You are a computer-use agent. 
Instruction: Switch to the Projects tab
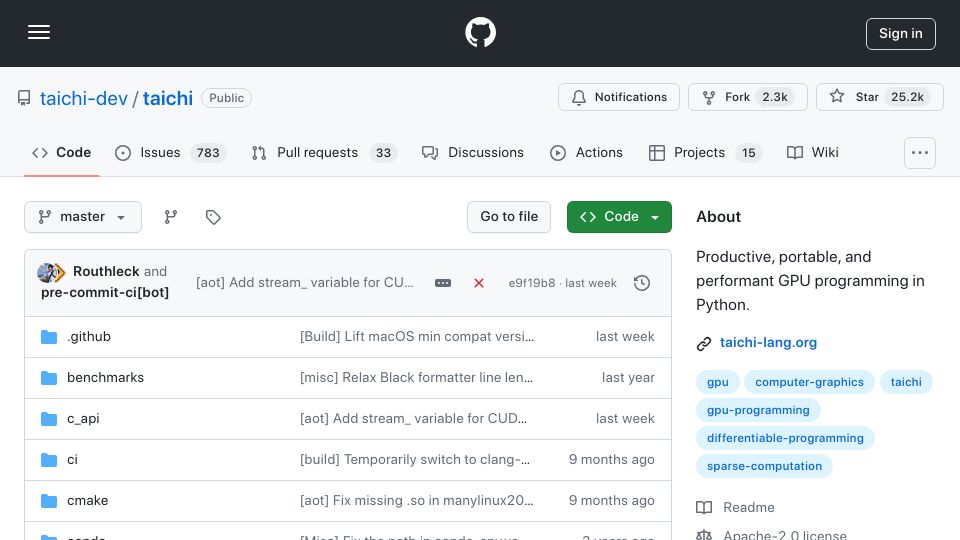pos(705,152)
